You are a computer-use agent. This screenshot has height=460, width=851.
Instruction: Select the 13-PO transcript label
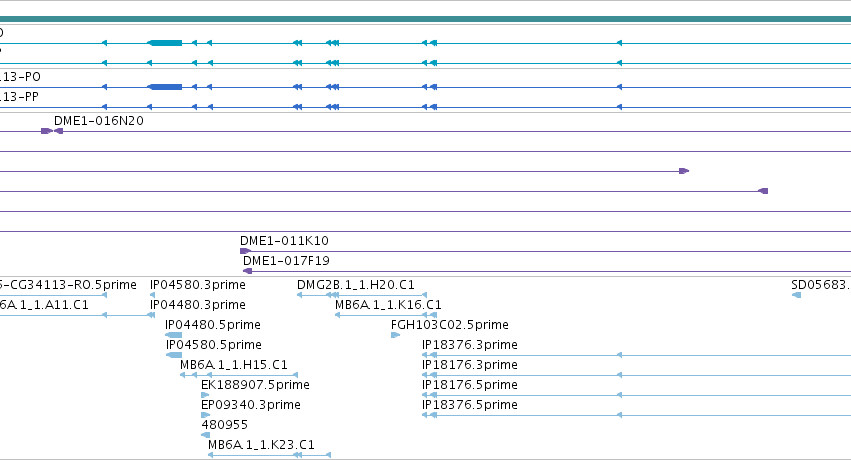tap(20, 76)
